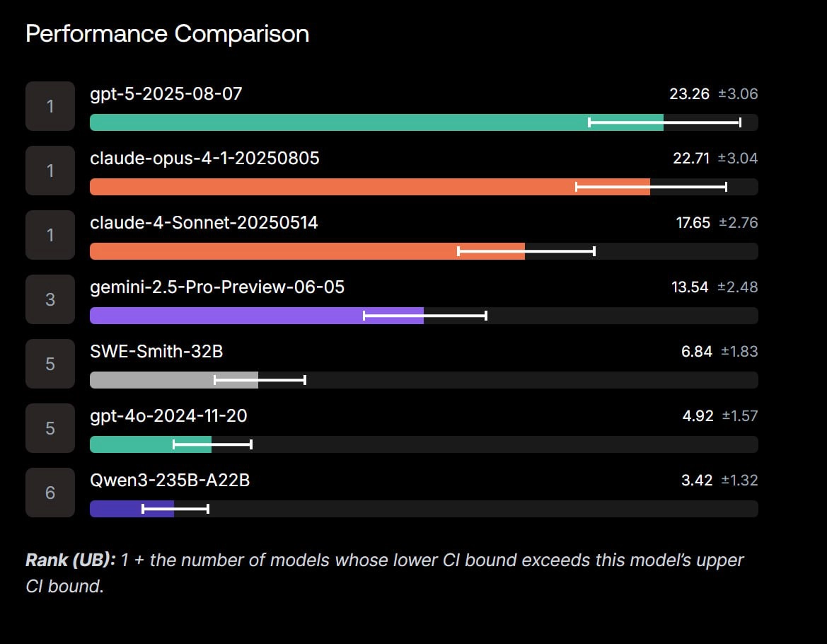Select the gpt-5-2025-08-07 model name
The width and height of the screenshot is (827, 644).
[x=166, y=93]
